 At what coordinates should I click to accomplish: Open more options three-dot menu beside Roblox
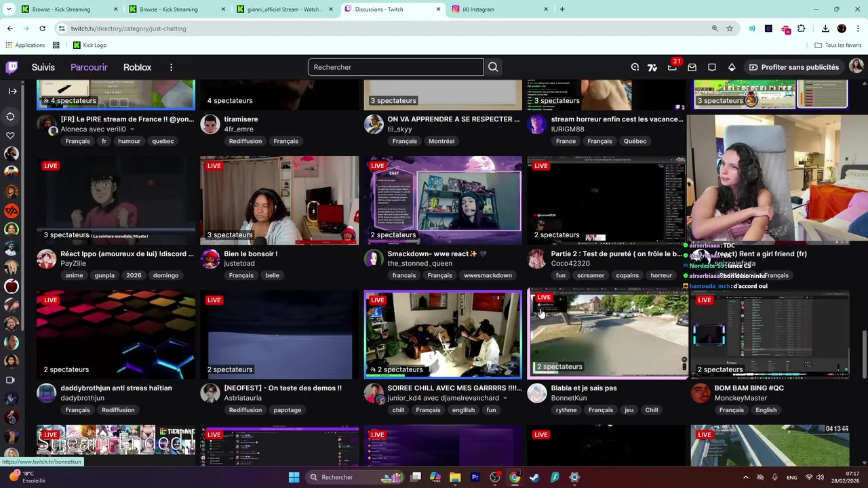point(171,67)
